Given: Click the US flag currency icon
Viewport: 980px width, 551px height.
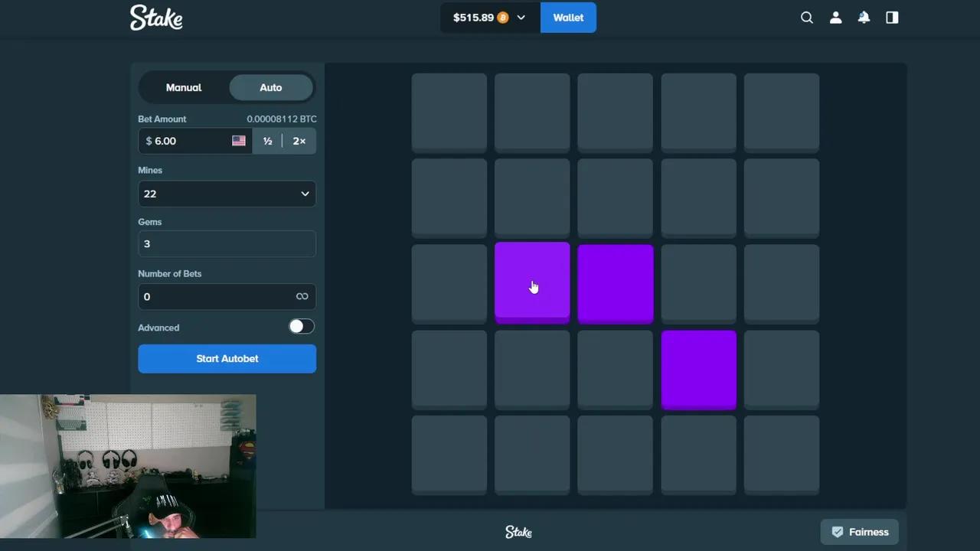Looking at the screenshot, I should click(239, 141).
